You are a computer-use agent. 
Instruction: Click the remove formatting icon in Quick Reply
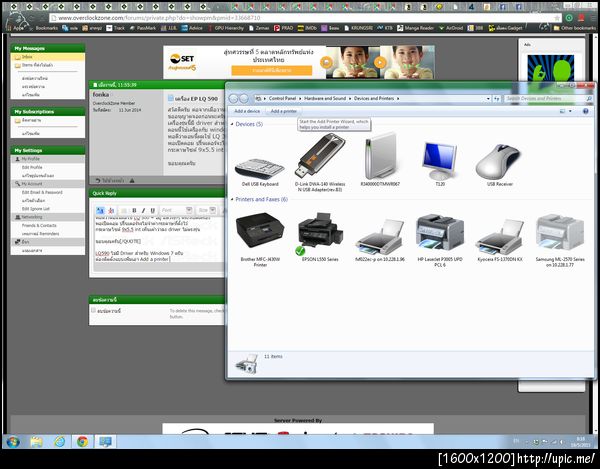click(111, 210)
